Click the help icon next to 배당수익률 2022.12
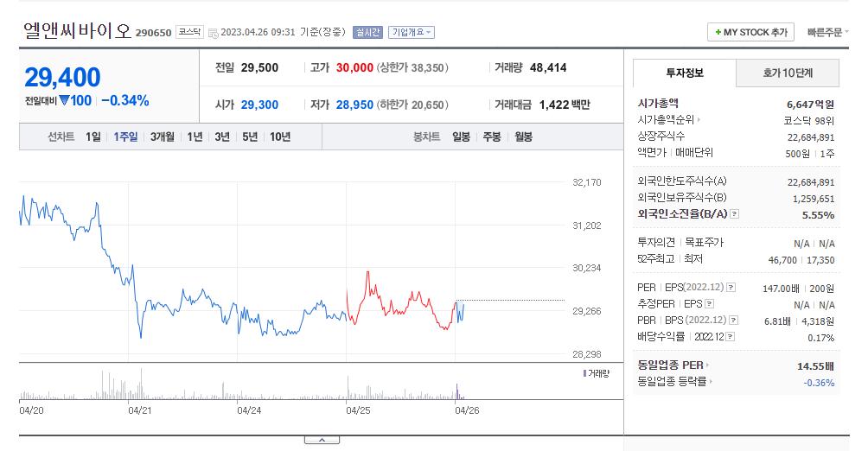The width and height of the screenshot is (868, 451). [731, 336]
